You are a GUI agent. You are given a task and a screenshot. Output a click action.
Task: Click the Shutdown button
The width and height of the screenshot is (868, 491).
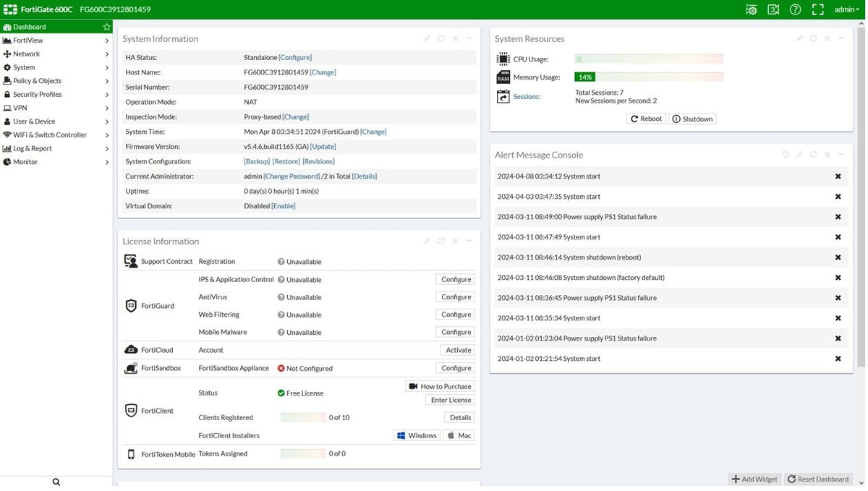pos(692,119)
